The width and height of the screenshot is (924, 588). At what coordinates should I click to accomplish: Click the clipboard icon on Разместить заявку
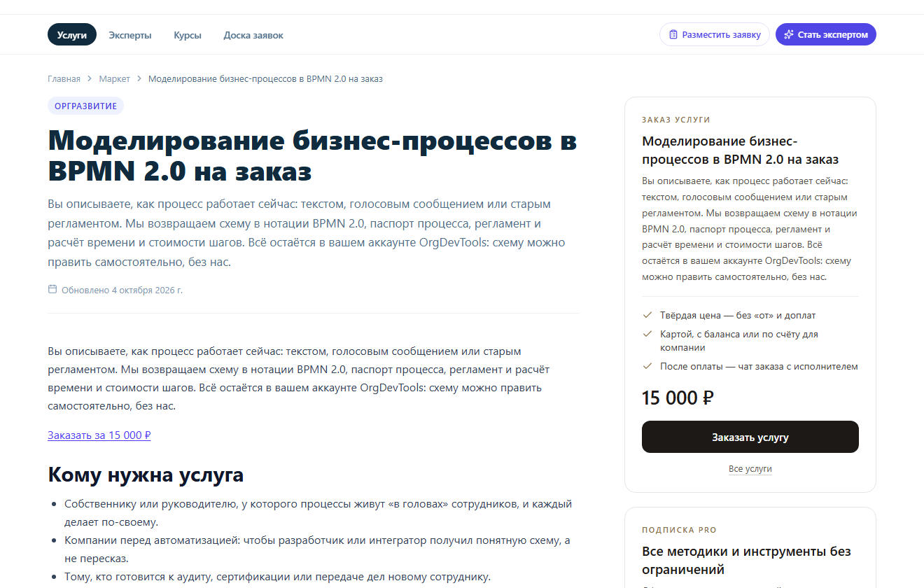point(673,34)
